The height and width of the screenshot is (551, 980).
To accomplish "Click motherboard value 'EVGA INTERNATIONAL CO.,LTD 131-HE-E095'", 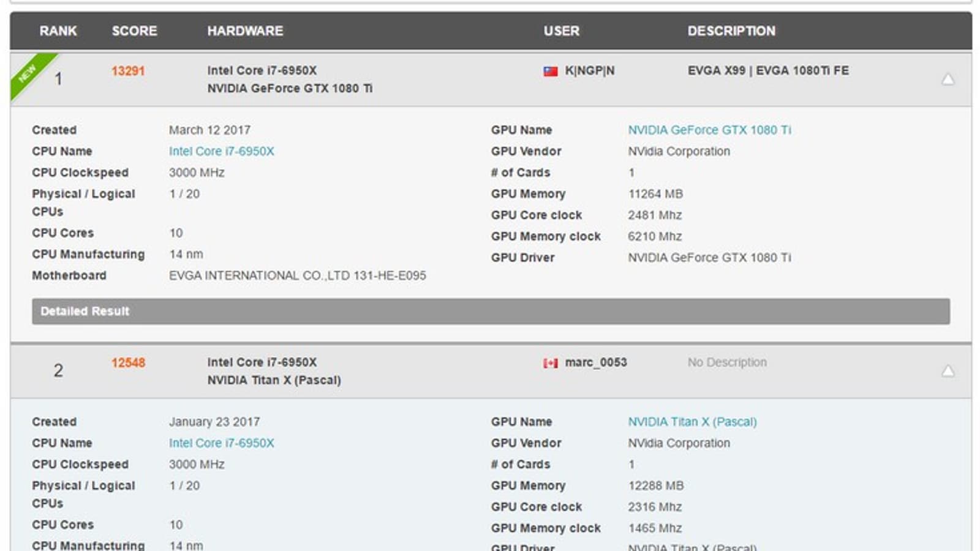I will (x=298, y=275).
